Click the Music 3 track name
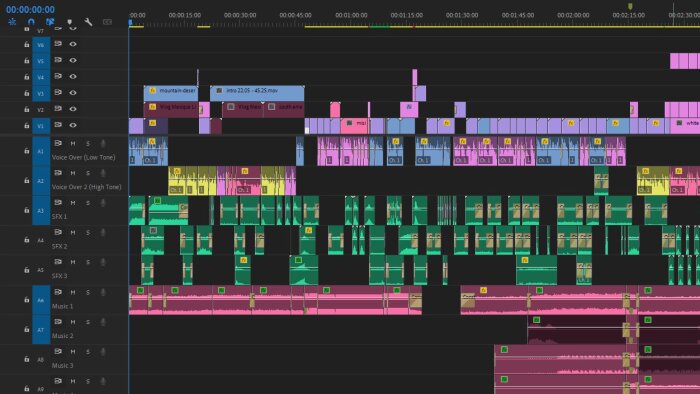Image resolution: width=700 pixels, height=394 pixels. click(62, 365)
